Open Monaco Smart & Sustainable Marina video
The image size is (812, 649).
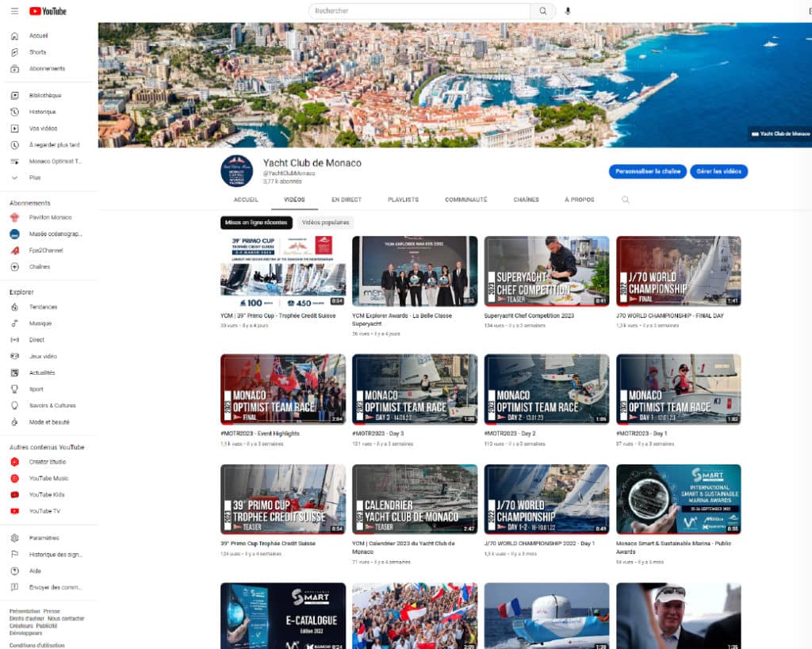[x=679, y=499]
